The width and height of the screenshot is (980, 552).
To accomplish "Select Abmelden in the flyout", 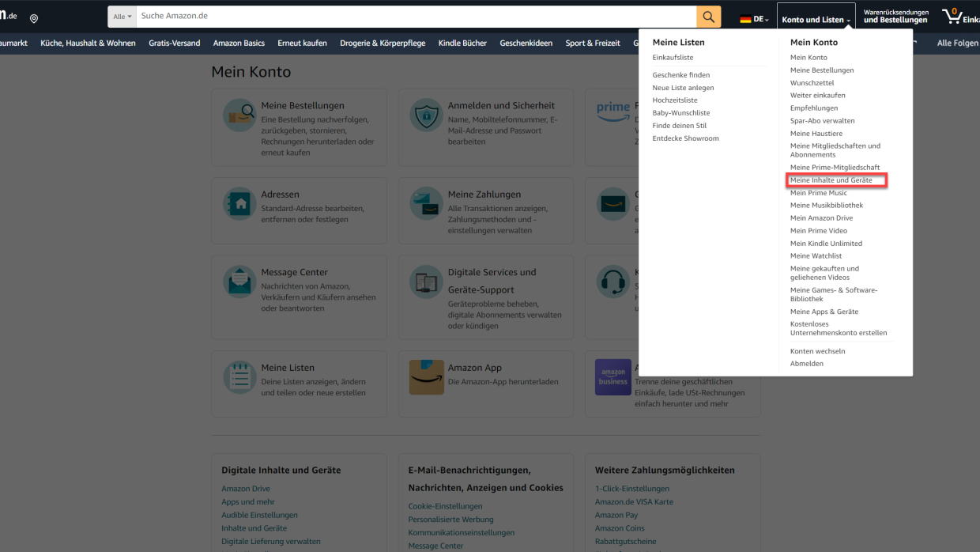I will coord(807,364).
